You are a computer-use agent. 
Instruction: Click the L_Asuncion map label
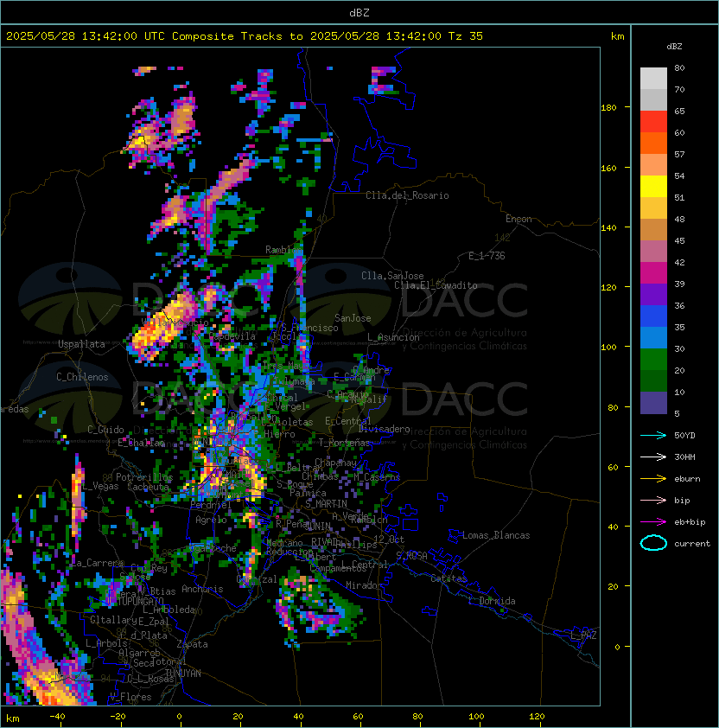pos(393,337)
